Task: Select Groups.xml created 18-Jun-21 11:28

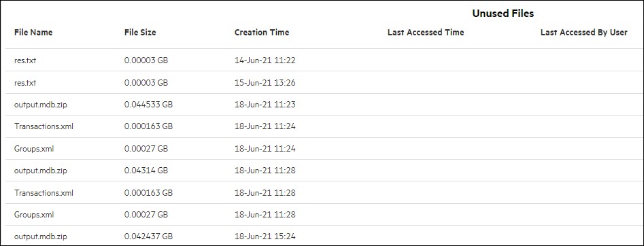Action: click(322, 214)
